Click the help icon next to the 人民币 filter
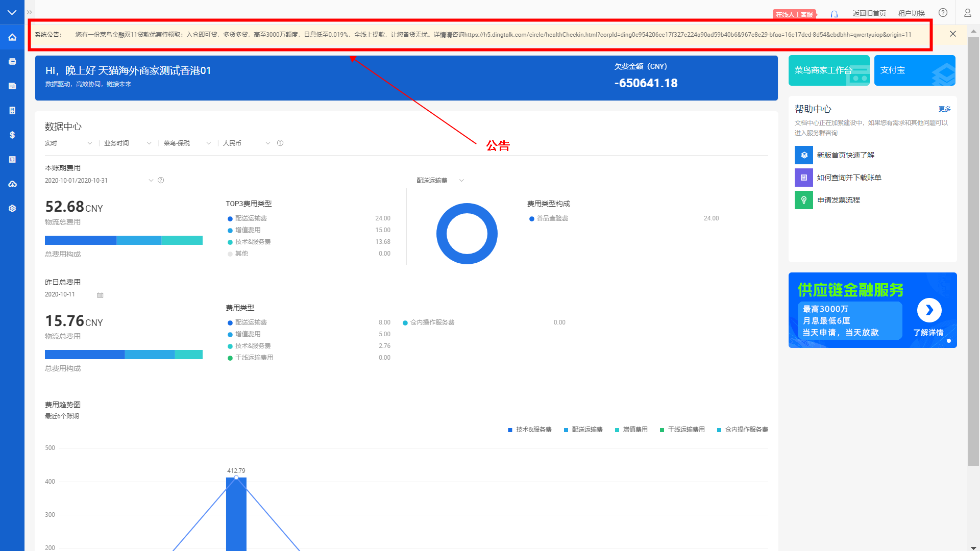This screenshot has height=551, width=980. coord(280,143)
